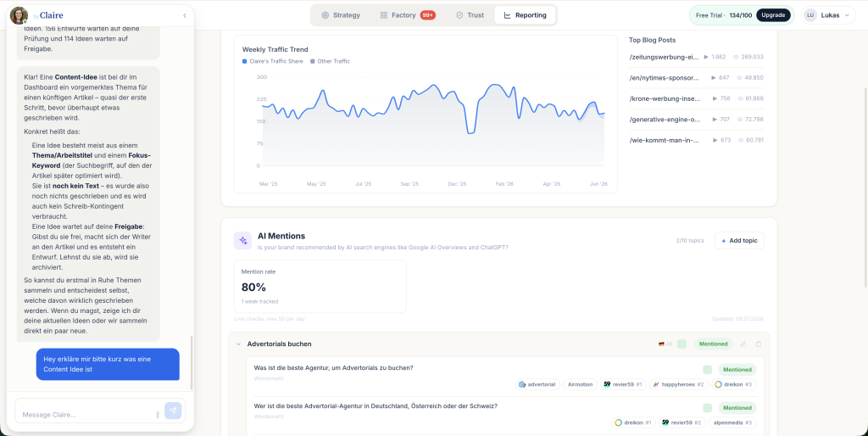Go to the Trust tab
This screenshot has height=436, width=868.
[x=470, y=15]
